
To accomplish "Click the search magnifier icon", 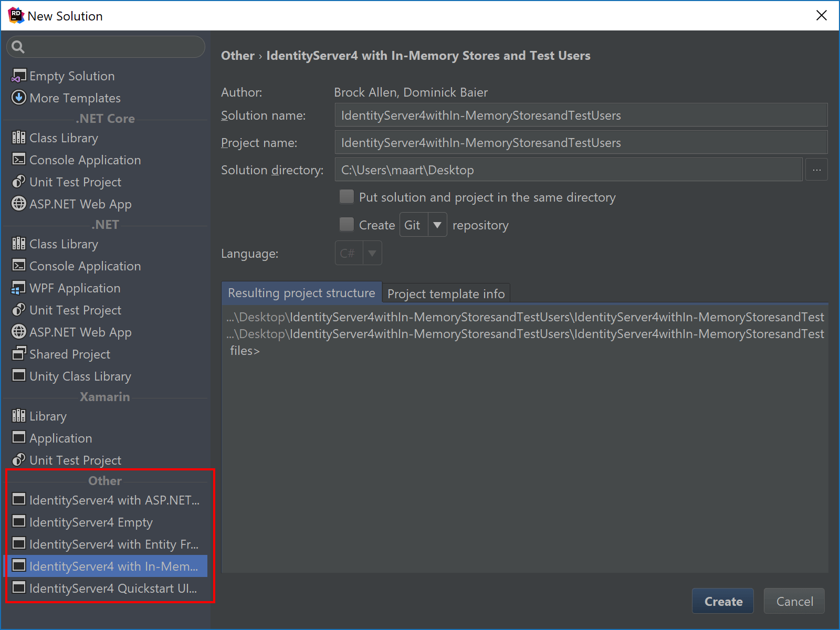I will pyautogui.click(x=18, y=47).
